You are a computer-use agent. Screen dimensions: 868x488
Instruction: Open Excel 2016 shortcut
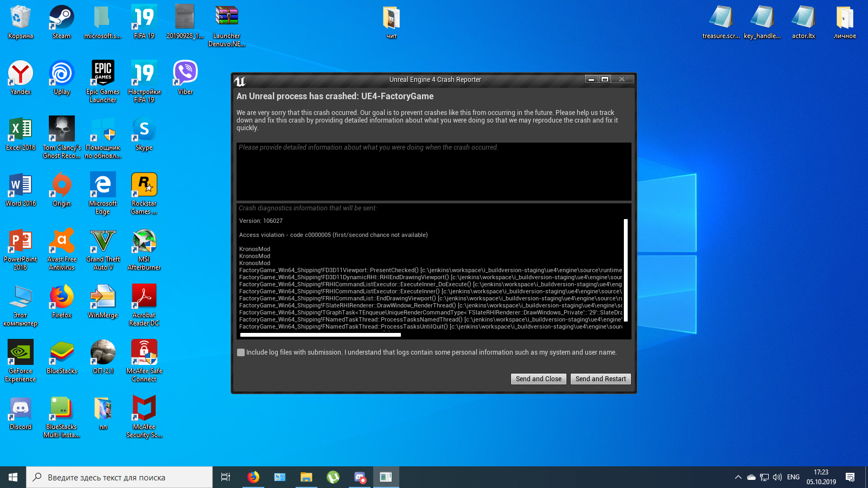[x=20, y=133]
